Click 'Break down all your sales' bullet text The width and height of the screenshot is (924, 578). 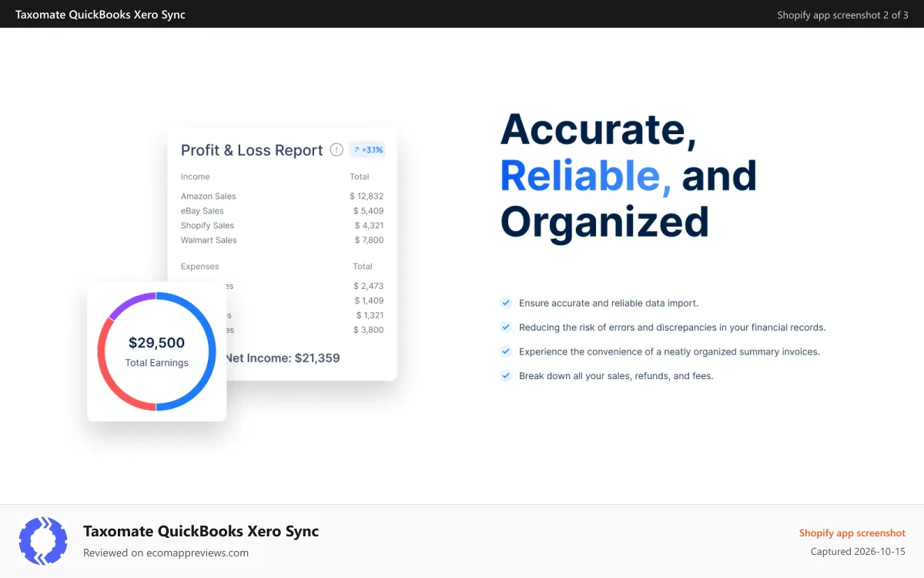pyautogui.click(x=616, y=376)
